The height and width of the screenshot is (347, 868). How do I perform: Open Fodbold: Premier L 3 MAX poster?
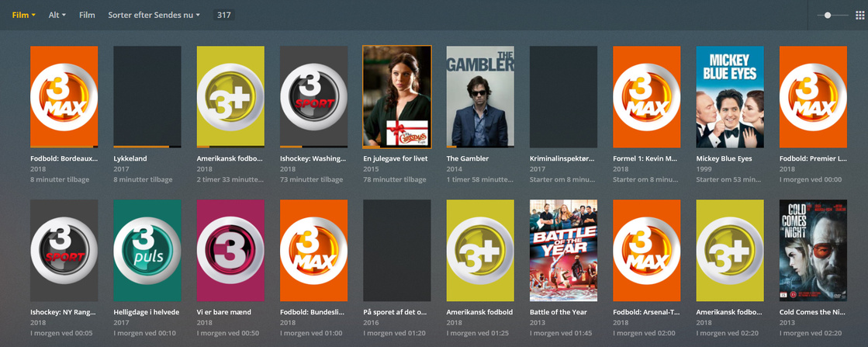pos(813,97)
